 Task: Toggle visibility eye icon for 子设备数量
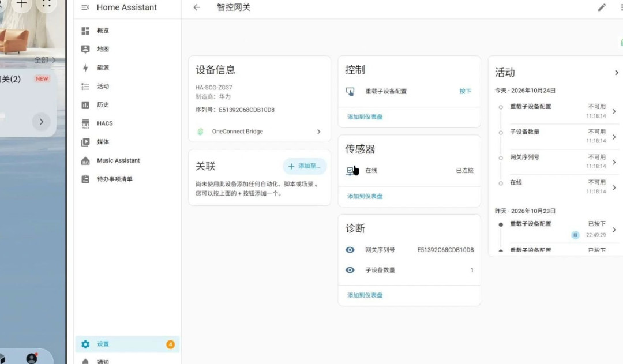350,270
